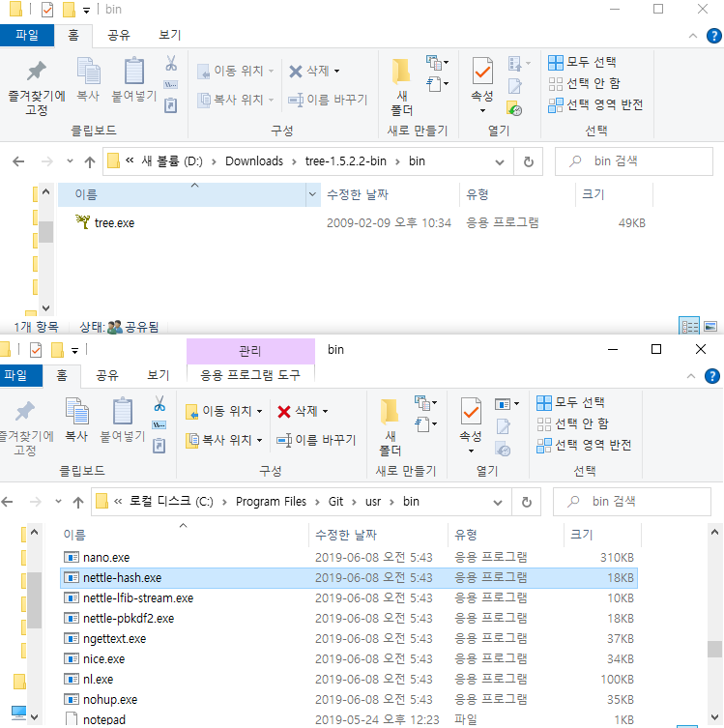Click 선택 영역 반전 in lower window

584,446
